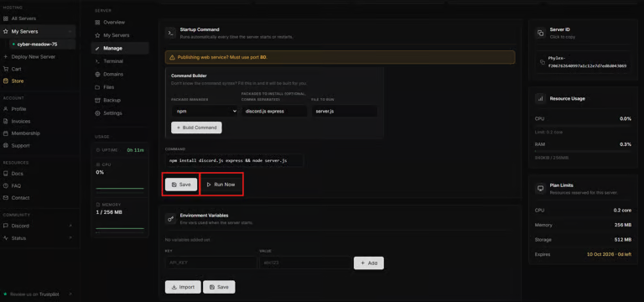The image size is (644, 302).
Task: Click the Domains globe icon
Action: 97,75
